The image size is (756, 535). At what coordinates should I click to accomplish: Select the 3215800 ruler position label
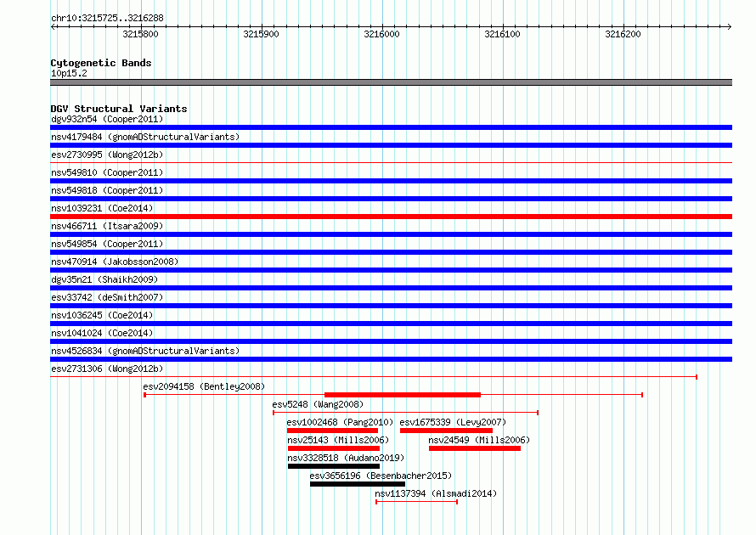pyautogui.click(x=140, y=34)
